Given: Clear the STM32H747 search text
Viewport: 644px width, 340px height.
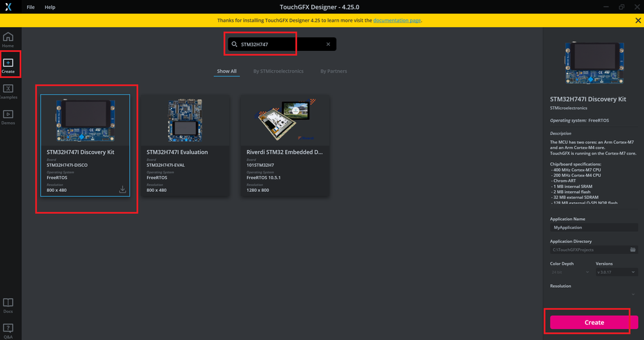Looking at the screenshot, I should coord(328,44).
